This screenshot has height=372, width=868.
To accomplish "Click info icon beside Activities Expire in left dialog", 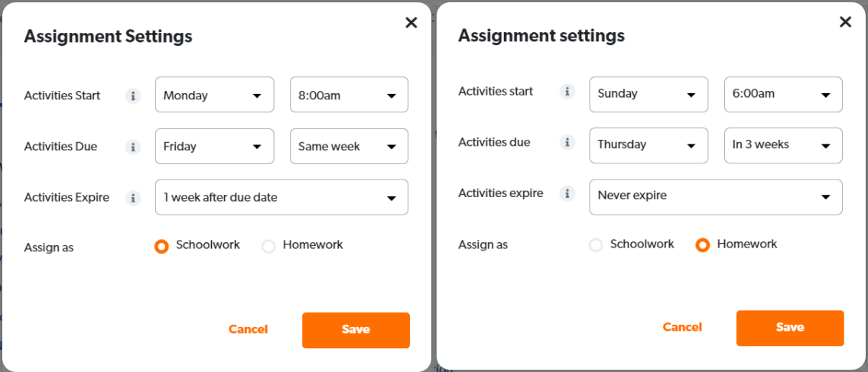I will [133, 198].
